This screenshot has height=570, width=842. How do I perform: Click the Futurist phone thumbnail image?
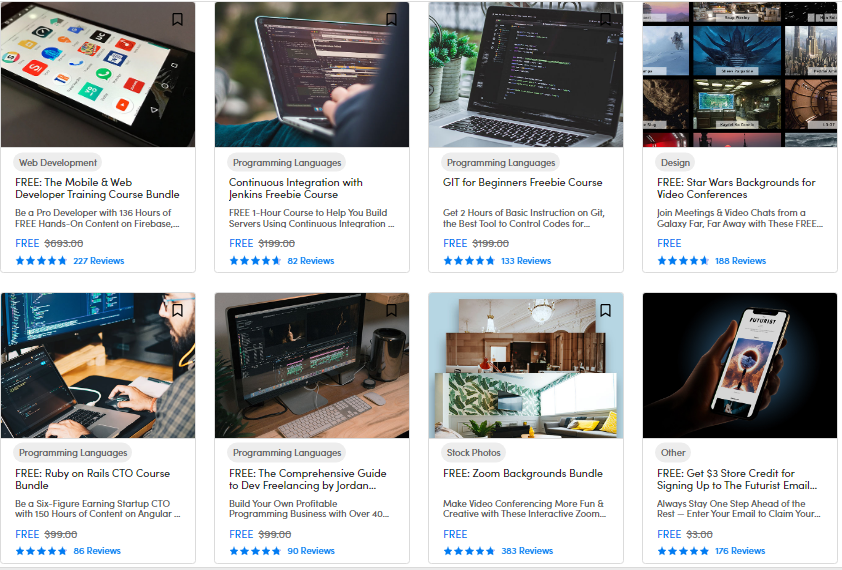coord(739,365)
